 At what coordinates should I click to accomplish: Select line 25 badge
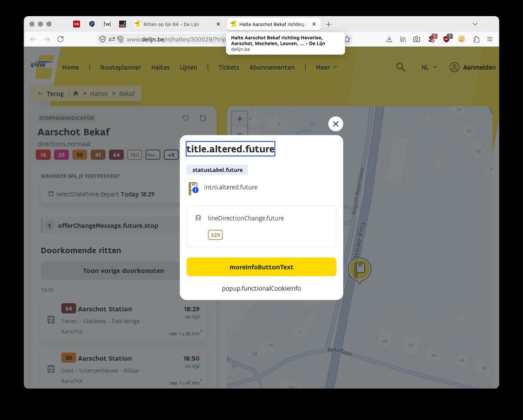pyautogui.click(x=61, y=155)
